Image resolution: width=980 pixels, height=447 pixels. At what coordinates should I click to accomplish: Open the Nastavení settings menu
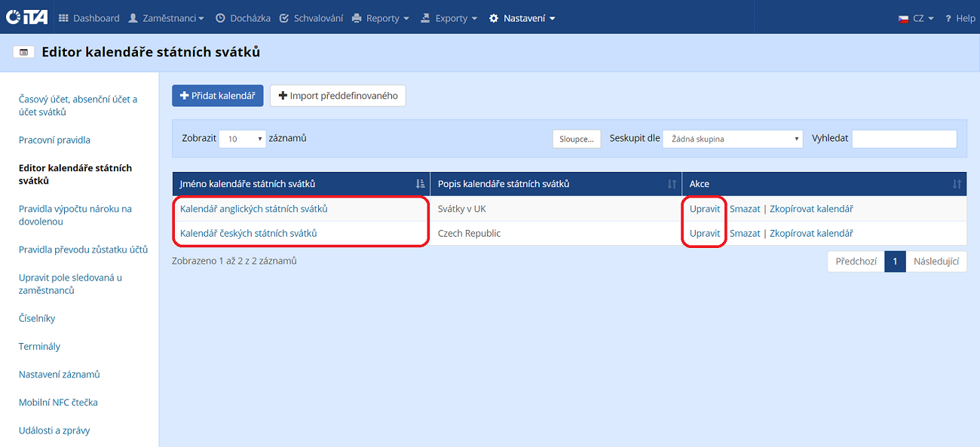click(522, 18)
